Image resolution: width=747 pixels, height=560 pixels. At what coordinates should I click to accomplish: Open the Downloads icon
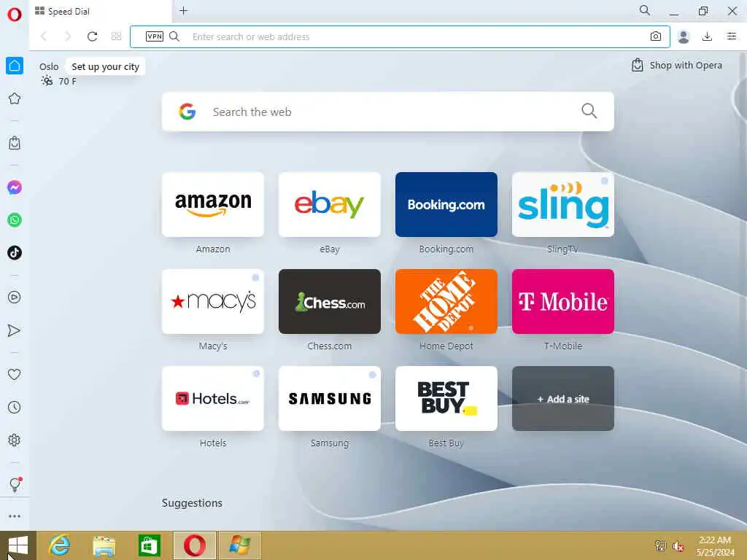(707, 36)
